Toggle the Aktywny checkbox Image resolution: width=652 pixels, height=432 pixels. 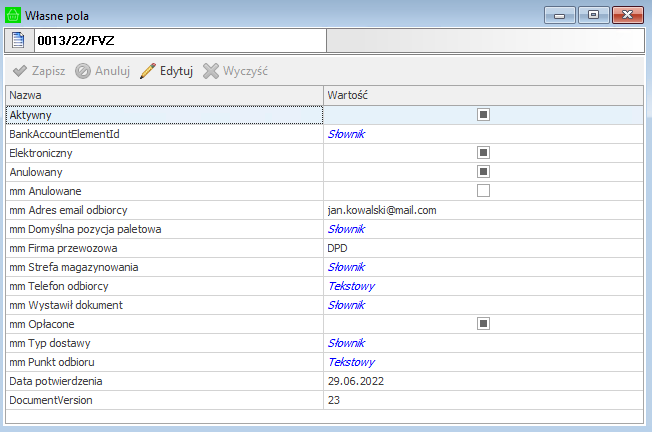click(x=483, y=115)
